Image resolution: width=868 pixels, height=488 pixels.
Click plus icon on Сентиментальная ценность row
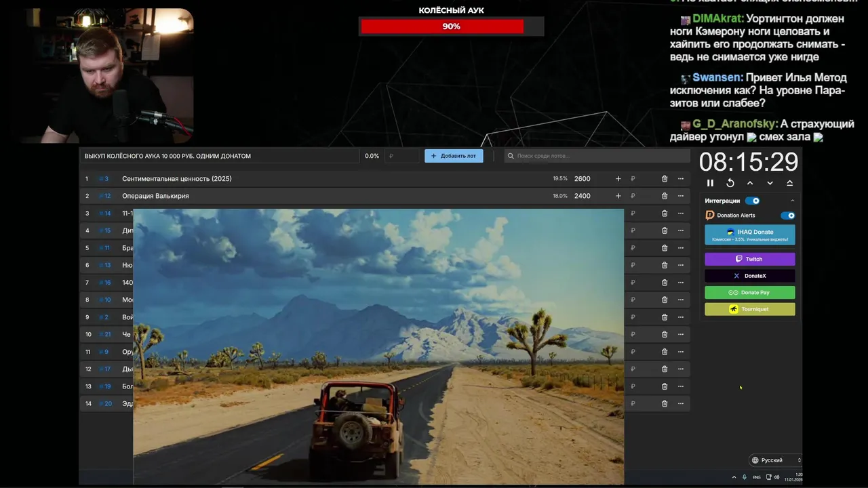(x=618, y=179)
